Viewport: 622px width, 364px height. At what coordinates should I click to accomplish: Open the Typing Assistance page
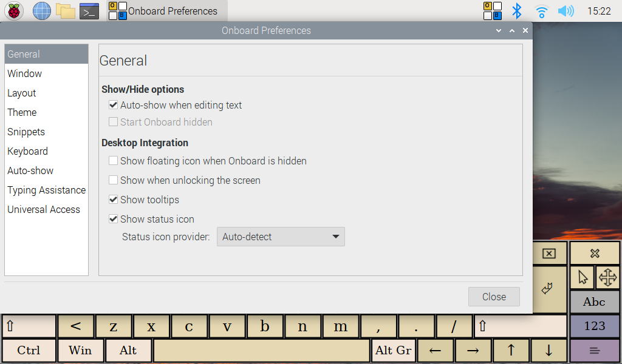(46, 190)
